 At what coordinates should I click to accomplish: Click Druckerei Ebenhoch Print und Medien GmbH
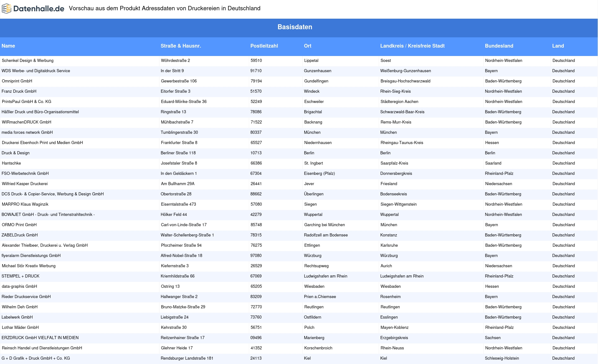tap(42, 143)
